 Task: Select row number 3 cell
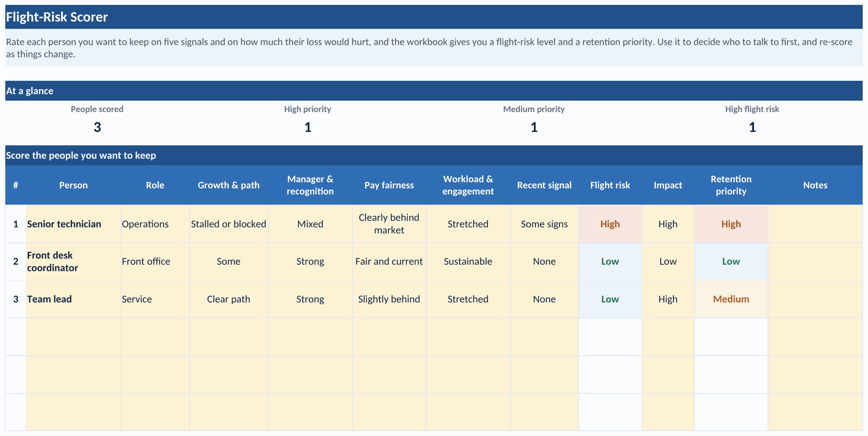tap(16, 299)
